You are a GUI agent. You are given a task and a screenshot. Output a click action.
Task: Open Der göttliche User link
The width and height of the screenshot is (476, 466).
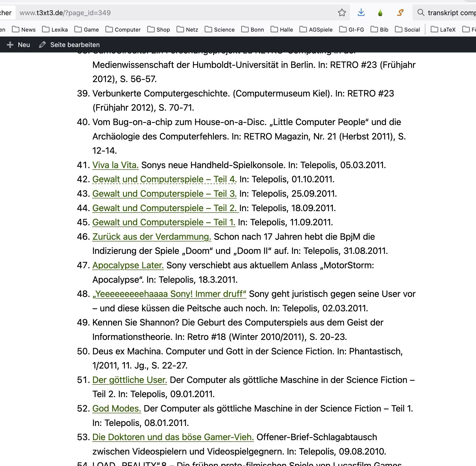[x=130, y=380]
